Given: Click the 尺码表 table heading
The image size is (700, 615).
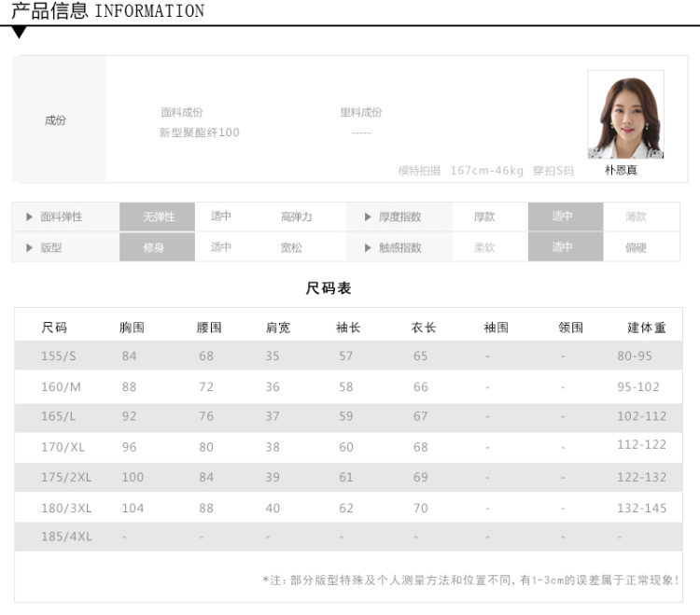Looking at the screenshot, I should pyautogui.click(x=329, y=288).
